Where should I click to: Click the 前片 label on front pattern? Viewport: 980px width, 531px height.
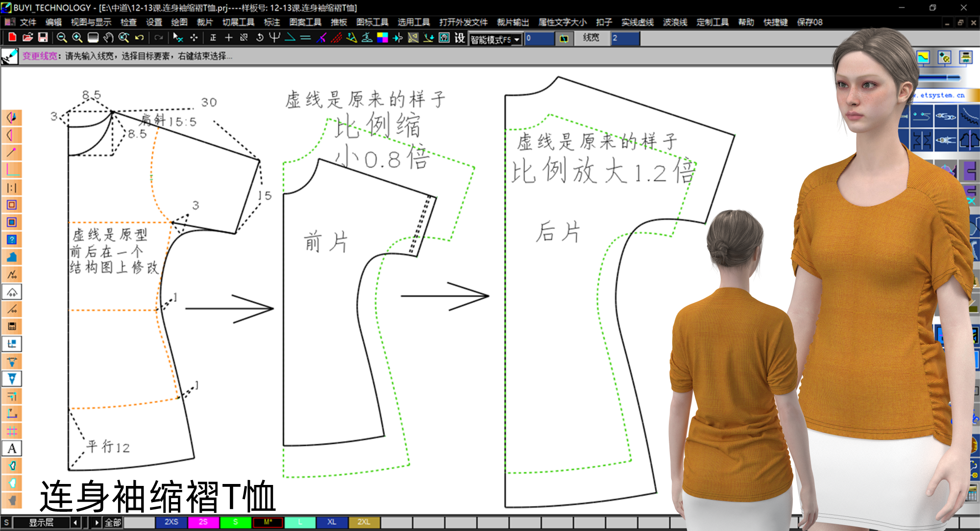coord(326,242)
